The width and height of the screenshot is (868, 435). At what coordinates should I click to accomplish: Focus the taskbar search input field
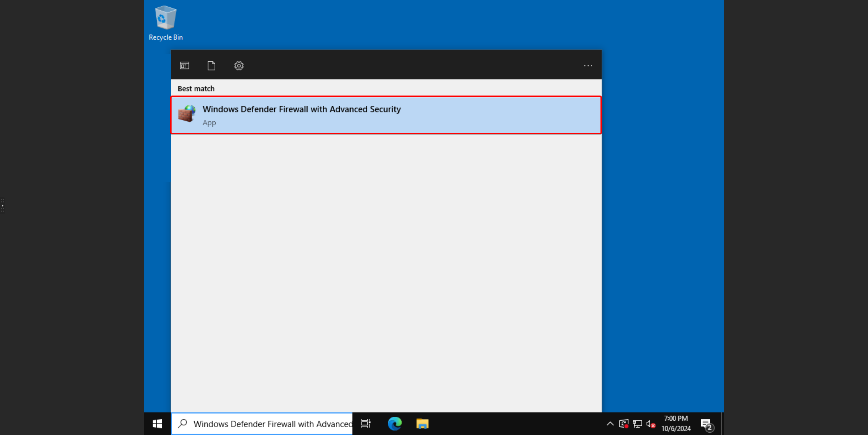tap(271, 423)
